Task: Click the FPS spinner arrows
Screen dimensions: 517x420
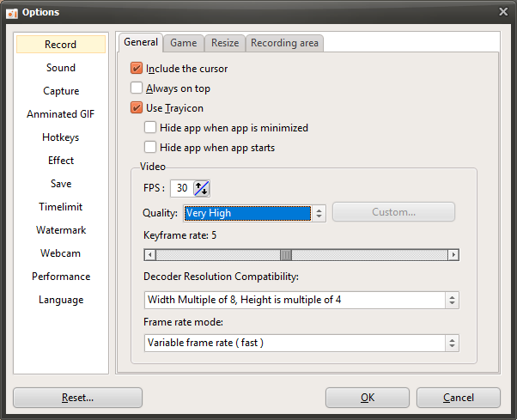Action: [x=202, y=188]
